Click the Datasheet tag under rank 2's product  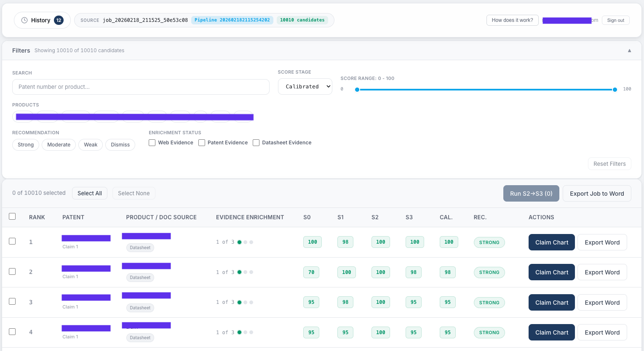[140, 277]
